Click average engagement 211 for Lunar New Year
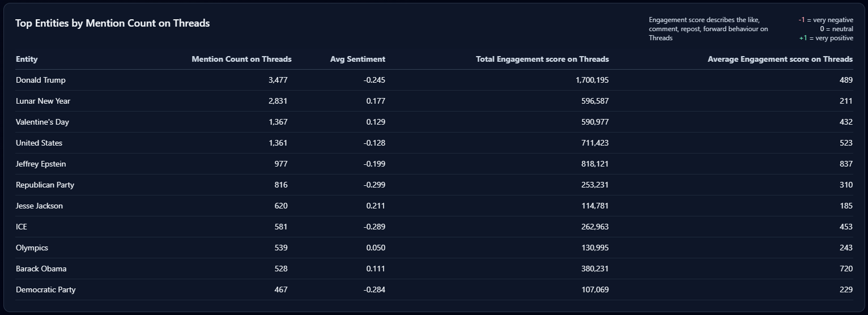Screen dimensions: 868x315 point(846,101)
